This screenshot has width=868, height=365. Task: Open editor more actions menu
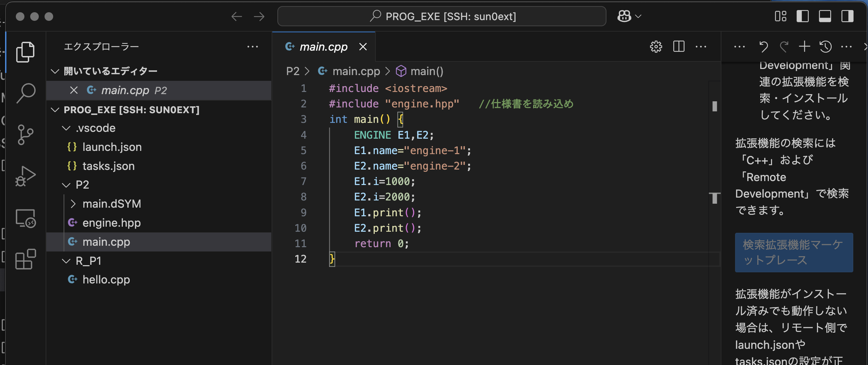[701, 47]
